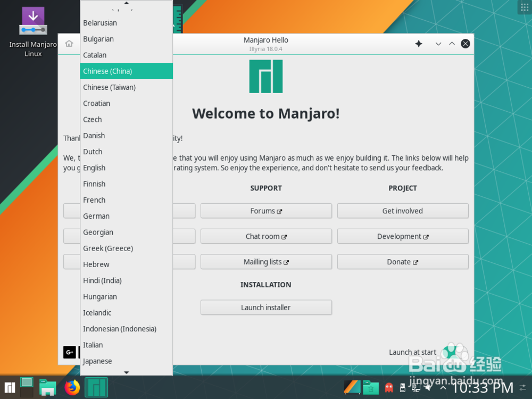The width and height of the screenshot is (532, 399).
Task: Open the file manager from the taskbar
Action: [x=47, y=387]
